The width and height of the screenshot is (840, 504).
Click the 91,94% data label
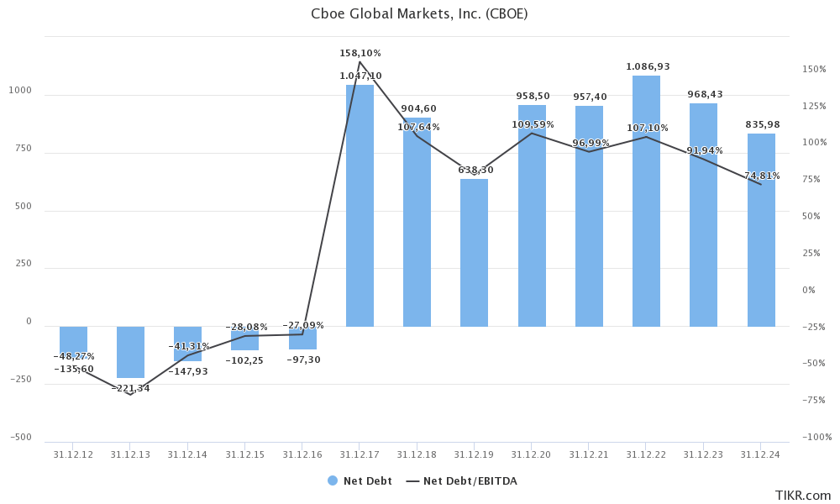point(705,150)
